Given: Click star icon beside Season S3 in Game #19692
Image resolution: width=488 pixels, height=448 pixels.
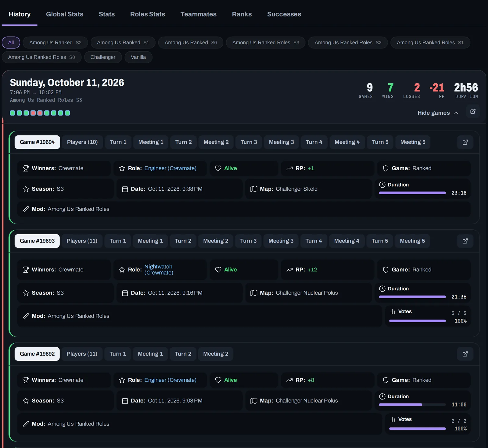Looking at the screenshot, I should click(26, 401).
